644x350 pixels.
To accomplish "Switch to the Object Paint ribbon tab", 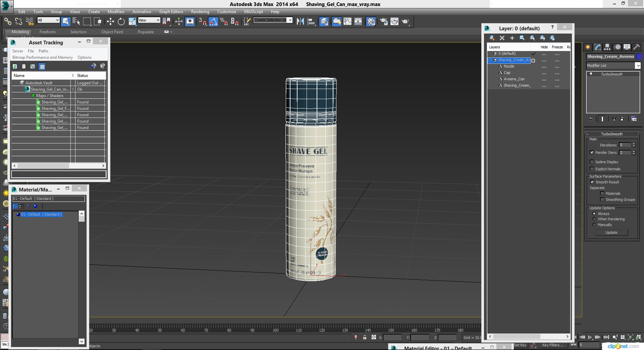I will [x=112, y=32].
